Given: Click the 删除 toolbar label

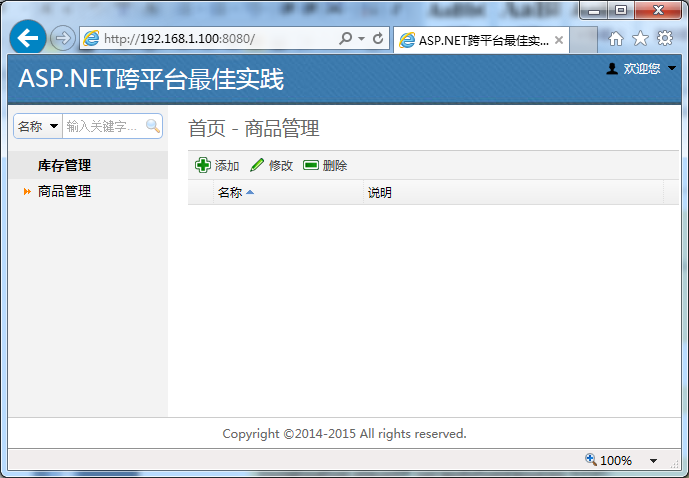Looking at the screenshot, I should click(335, 166).
